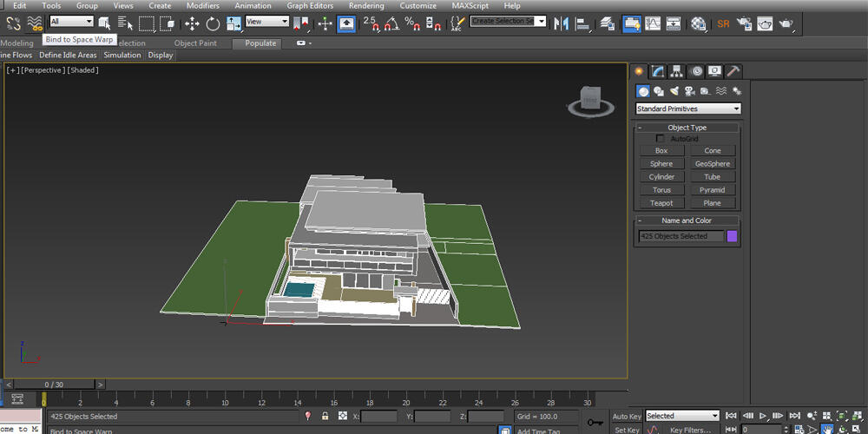This screenshot has height=434, width=868.
Task: Click the Mirror tool icon
Action: click(x=561, y=23)
